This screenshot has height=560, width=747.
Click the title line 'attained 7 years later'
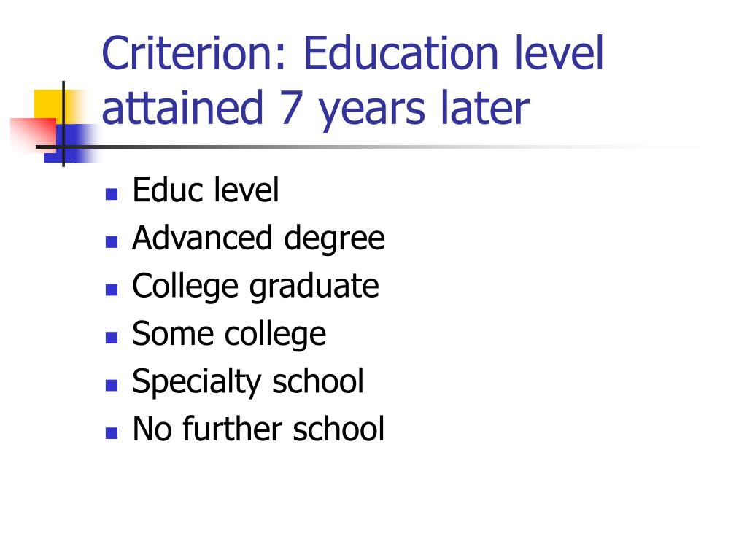315,109
